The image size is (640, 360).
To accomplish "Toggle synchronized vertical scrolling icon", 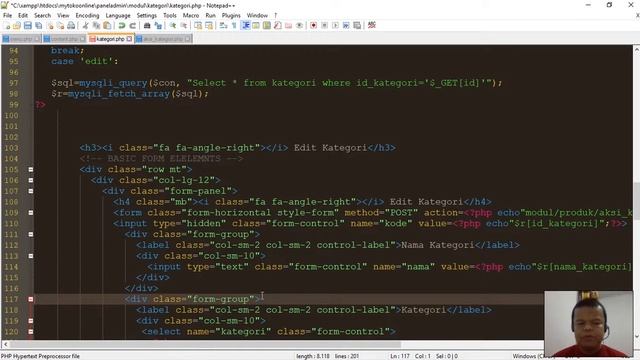I will [x=198, y=25].
